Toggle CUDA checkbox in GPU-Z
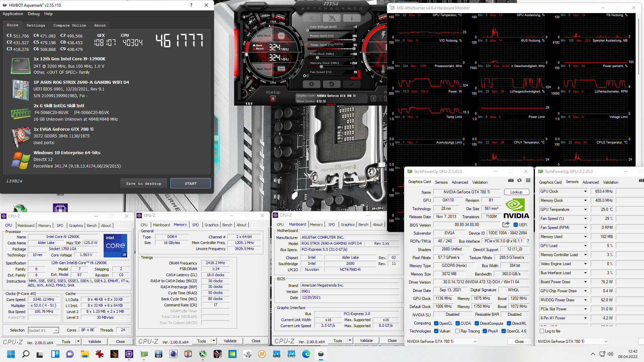644x362 pixels. [457, 323]
